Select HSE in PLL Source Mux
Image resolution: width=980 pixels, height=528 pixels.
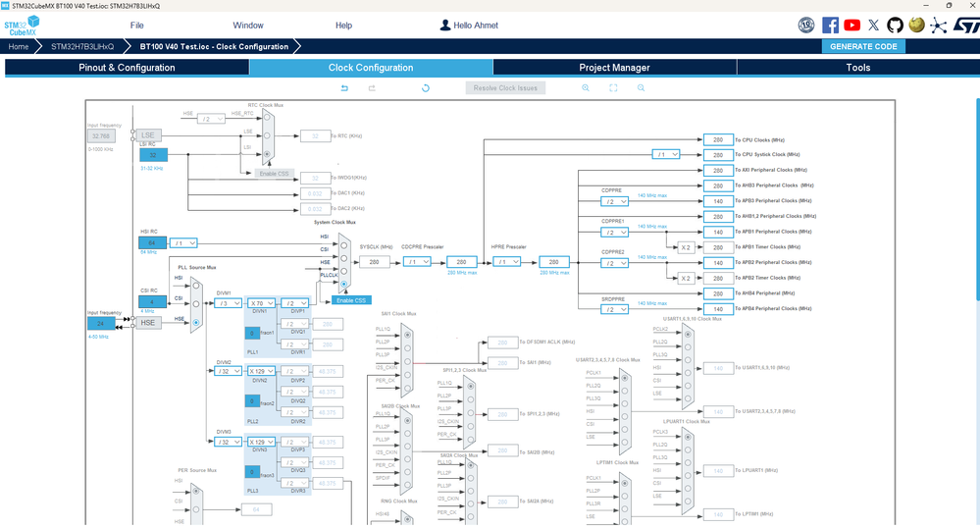point(196,323)
